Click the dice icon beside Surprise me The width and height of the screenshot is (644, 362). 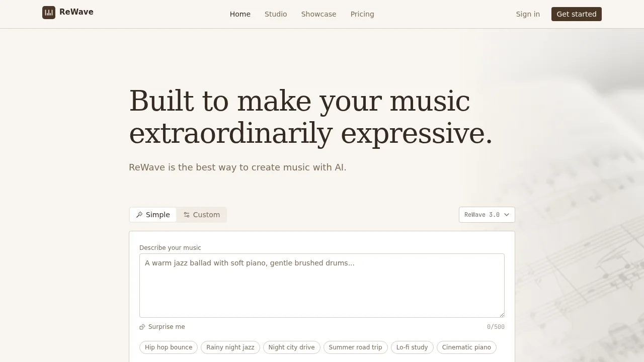point(142,327)
